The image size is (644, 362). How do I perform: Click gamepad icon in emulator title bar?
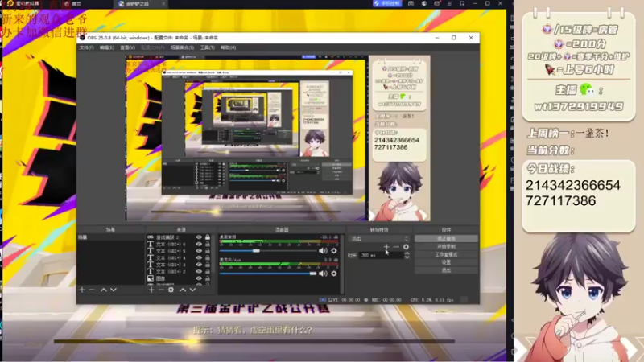[x=411, y=3]
